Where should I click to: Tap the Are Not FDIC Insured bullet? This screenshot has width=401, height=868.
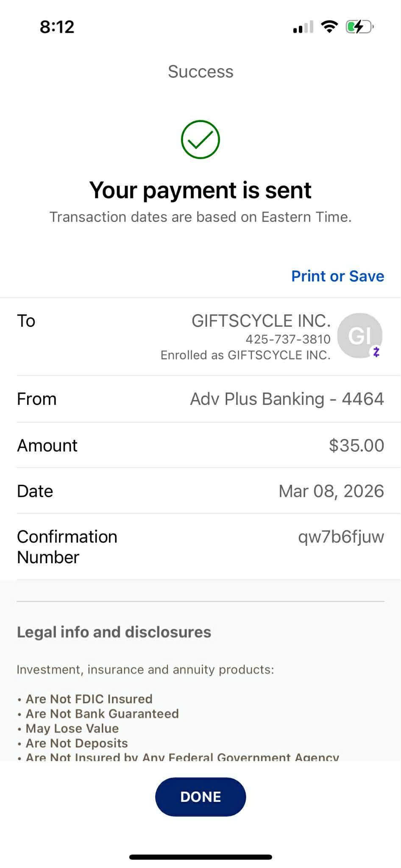point(89,699)
